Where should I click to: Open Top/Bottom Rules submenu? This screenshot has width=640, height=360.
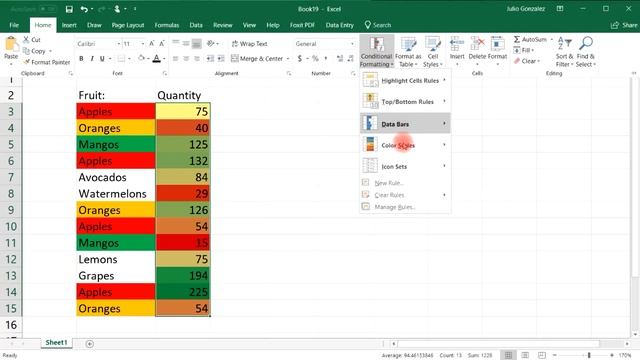tap(405, 102)
